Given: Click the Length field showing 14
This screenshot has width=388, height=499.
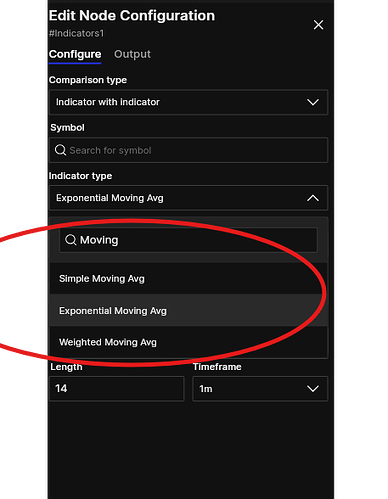Looking at the screenshot, I should coord(117,389).
